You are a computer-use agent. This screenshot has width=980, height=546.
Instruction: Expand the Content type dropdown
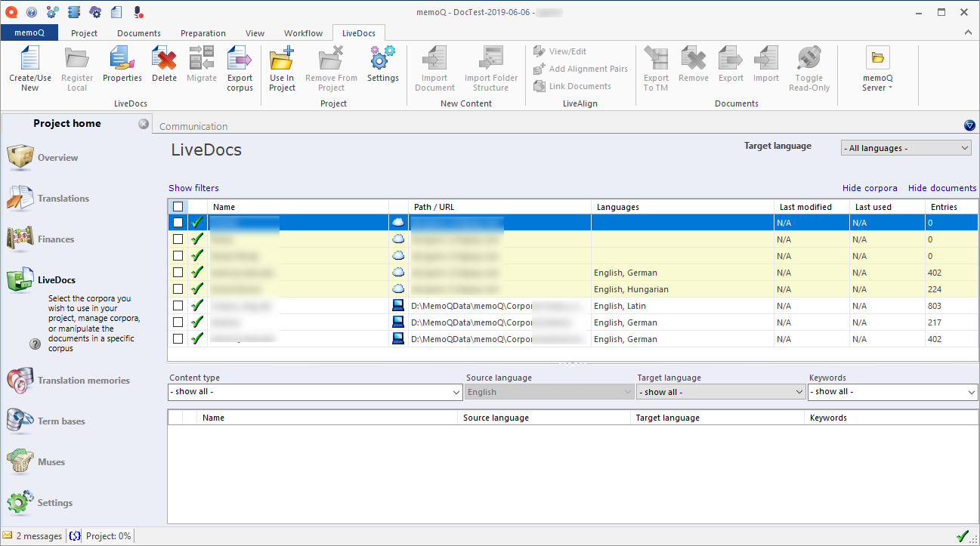[x=314, y=392]
